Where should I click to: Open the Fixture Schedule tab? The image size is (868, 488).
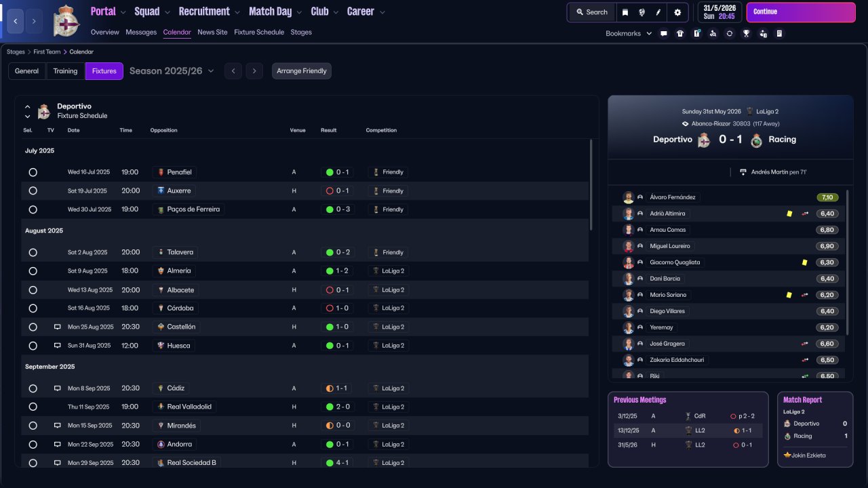pos(259,32)
